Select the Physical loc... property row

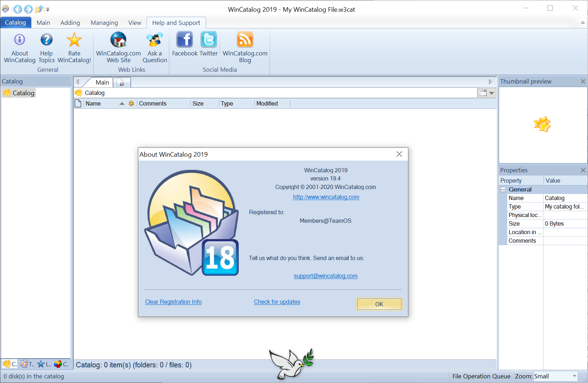point(547,215)
